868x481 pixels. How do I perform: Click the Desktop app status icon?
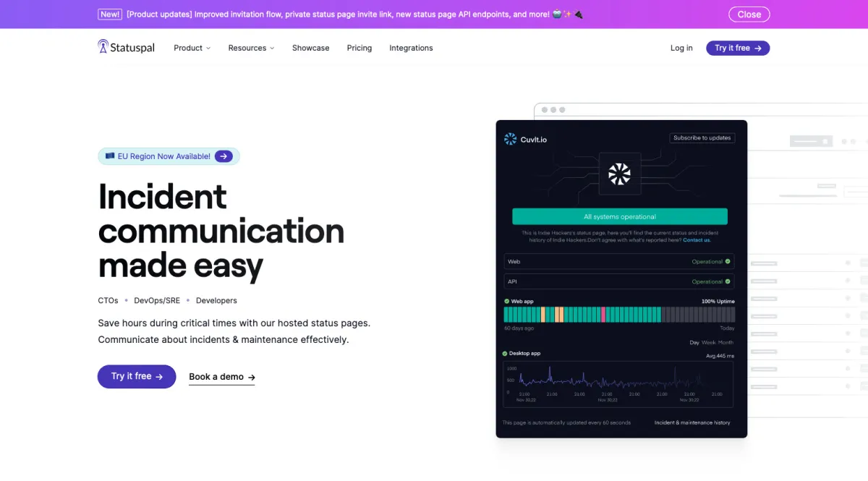(x=505, y=354)
